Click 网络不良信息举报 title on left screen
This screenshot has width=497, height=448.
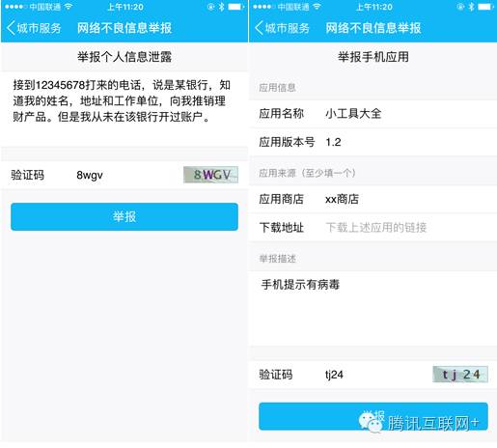tap(124, 28)
